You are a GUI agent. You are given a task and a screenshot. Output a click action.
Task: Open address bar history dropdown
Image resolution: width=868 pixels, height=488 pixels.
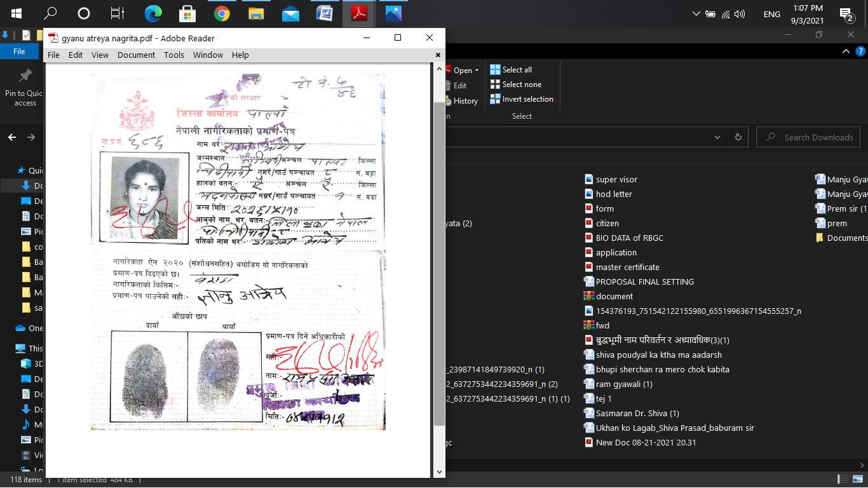coord(717,137)
